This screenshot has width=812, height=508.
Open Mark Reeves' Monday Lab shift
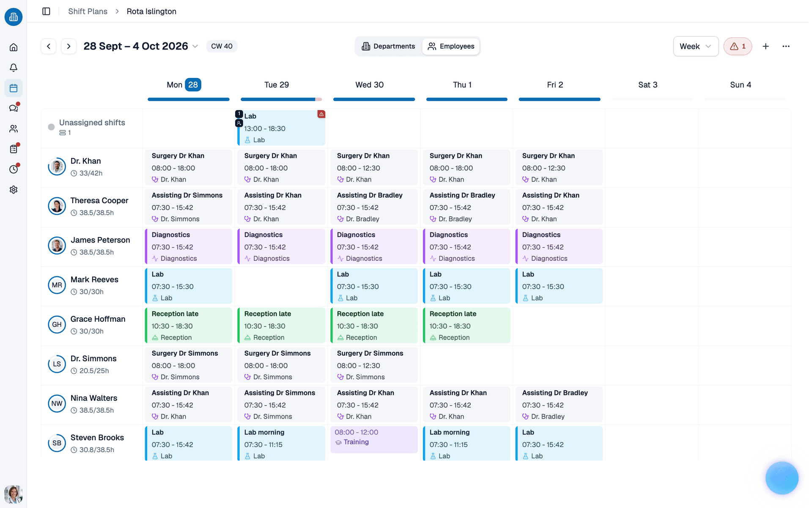pos(189,286)
